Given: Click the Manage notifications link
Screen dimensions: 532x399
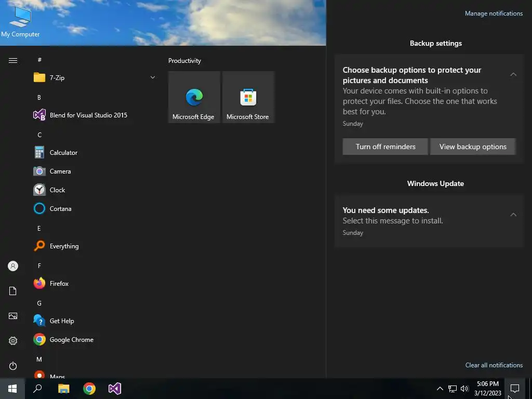Looking at the screenshot, I should [494, 14].
